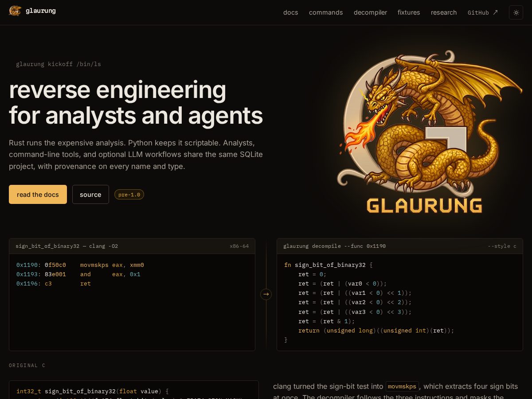Click the 'ORIGINAL C' section label

click(27, 366)
